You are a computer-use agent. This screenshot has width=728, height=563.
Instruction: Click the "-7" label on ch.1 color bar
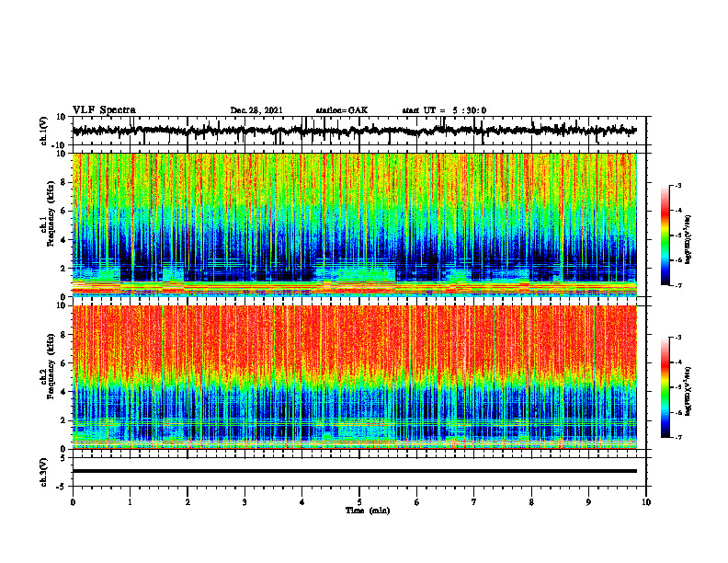pyautogui.click(x=678, y=285)
